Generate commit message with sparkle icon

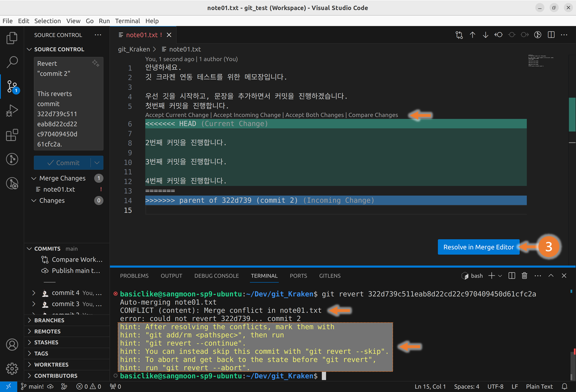pos(96,63)
